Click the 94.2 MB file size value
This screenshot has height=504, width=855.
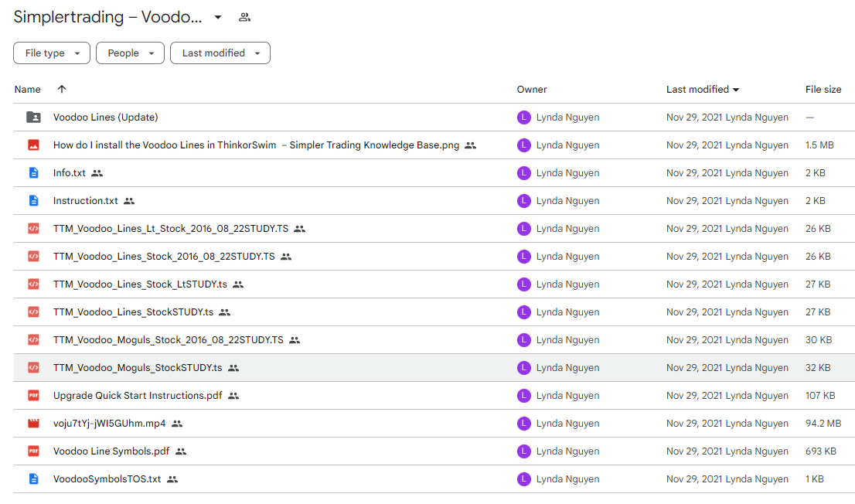823,424
